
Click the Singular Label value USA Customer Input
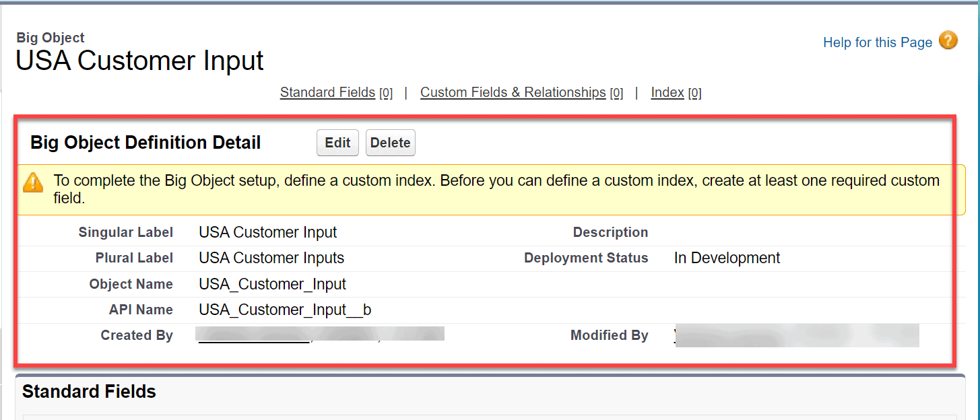[x=267, y=232]
